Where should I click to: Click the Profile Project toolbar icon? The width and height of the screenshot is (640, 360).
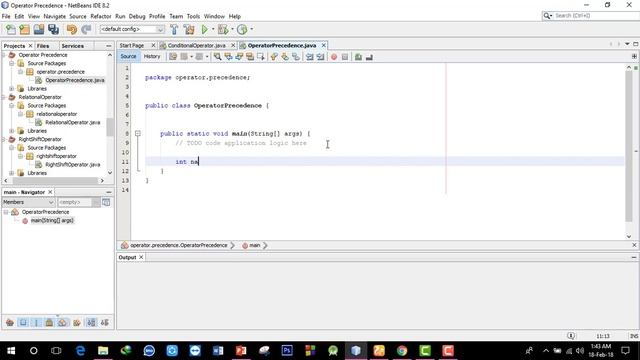click(x=242, y=29)
